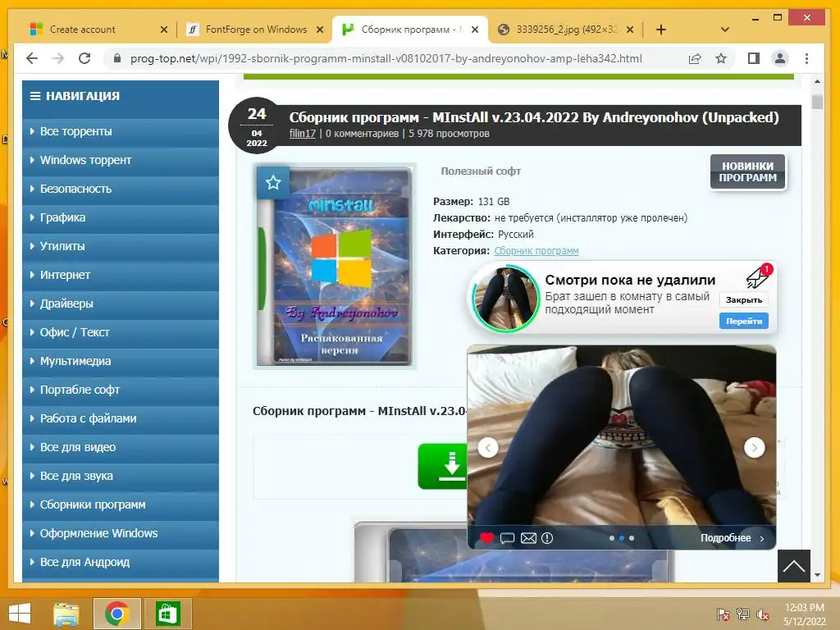
Task: Open Все торренты in the navigation
Action: click(121, 131)
